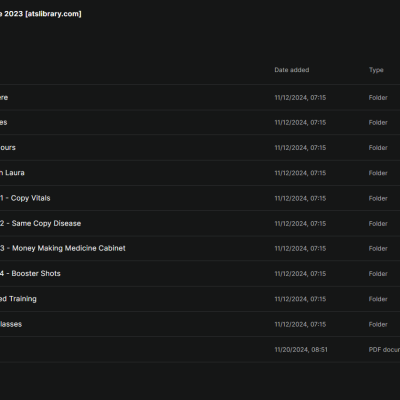Screen dimensions: 400x400
Task: Open the '2 - Same Copy Disease' folder
Action: click(x=40, y=223)
